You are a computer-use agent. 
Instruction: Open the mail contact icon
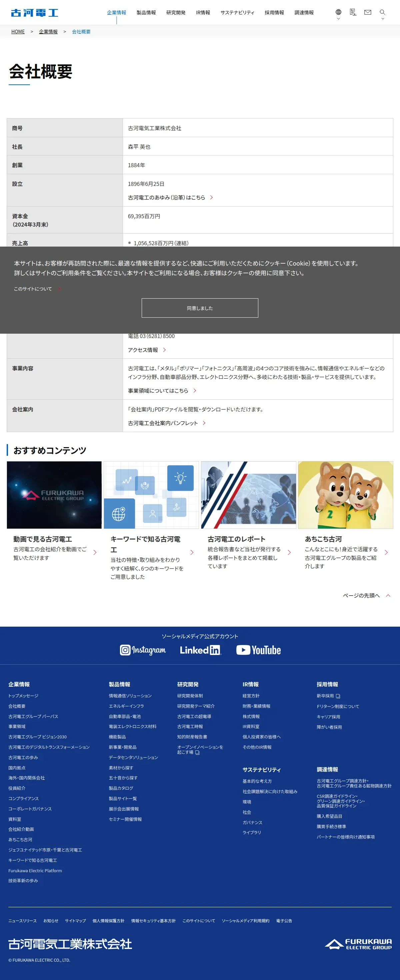pos(367,12)
